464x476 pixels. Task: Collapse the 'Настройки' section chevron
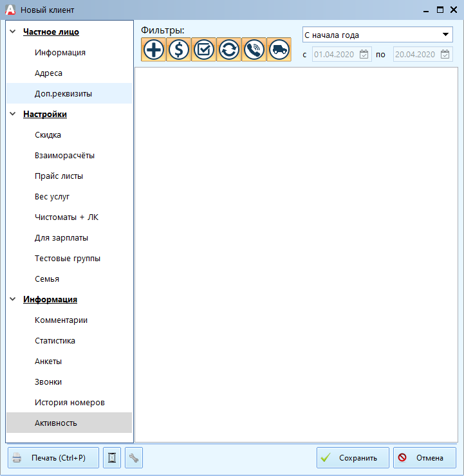[13, 114]
